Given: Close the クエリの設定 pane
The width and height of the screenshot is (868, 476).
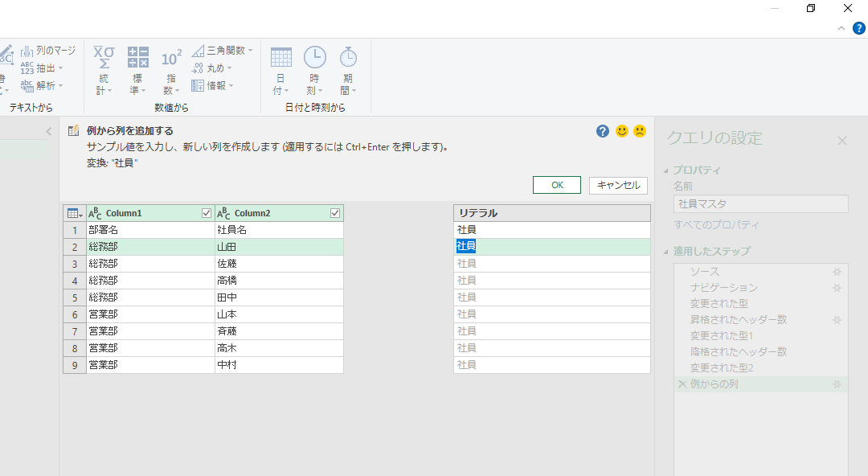Looking at the screenshot, I should [842, 141].
